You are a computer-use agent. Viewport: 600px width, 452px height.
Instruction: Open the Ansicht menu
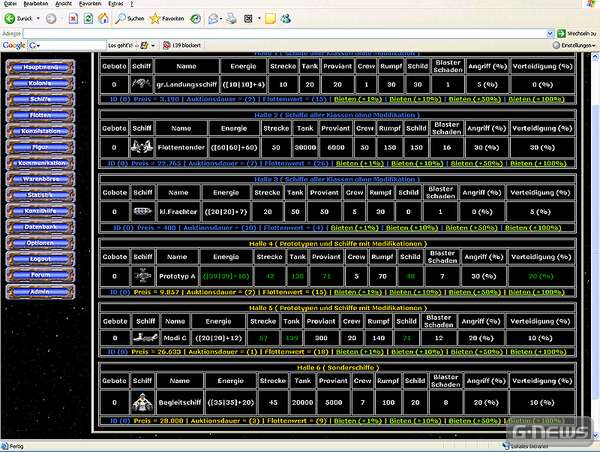(x=64, y=3)
